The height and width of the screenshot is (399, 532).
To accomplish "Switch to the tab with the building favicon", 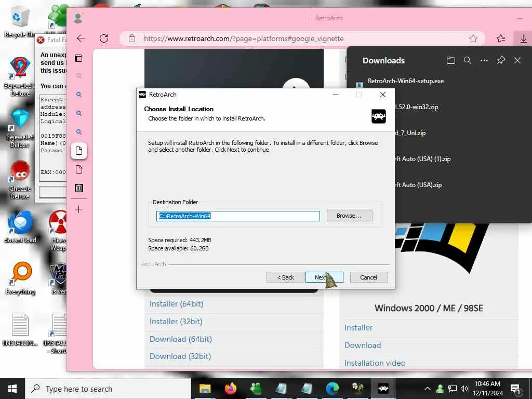I will 79,188.
